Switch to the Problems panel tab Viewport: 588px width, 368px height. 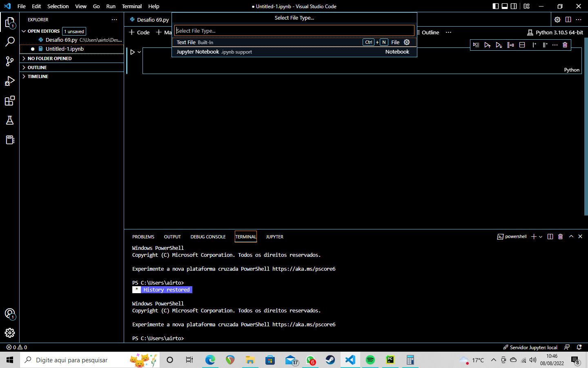pos(143,237)
